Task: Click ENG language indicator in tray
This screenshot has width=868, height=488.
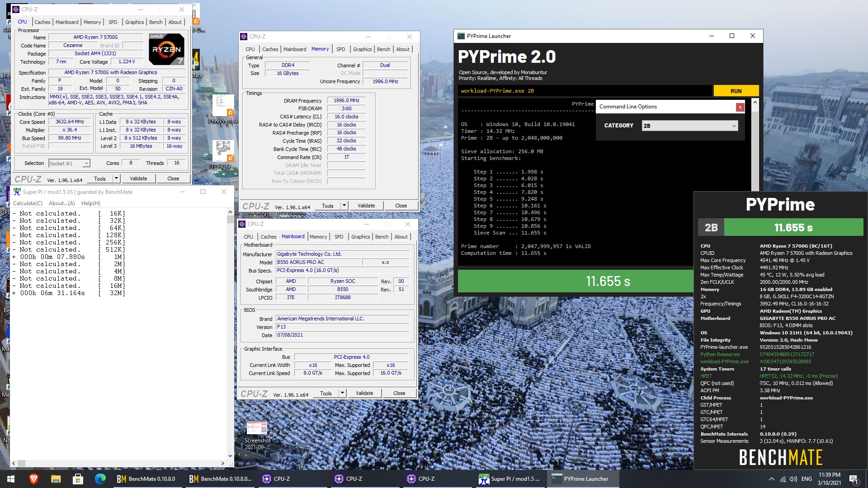Action: pyautogui.click(x=807, y=479)
